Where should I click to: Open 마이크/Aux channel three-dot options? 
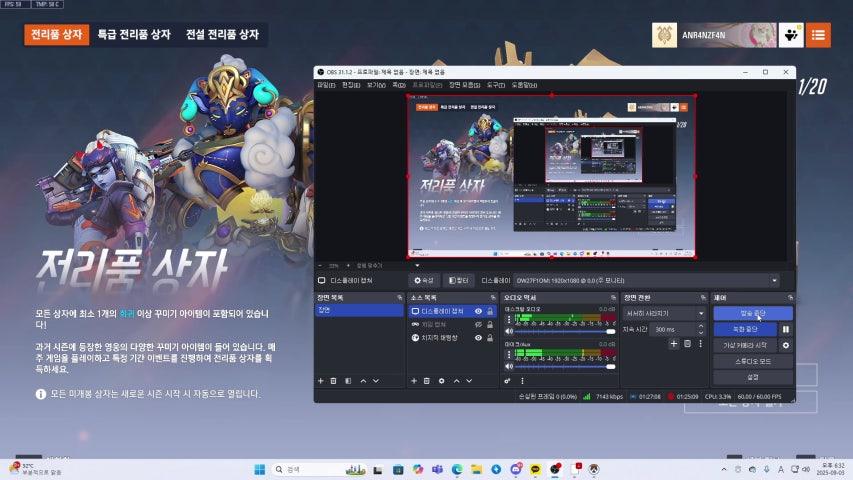pyautogui.click(x=509, y=354)
